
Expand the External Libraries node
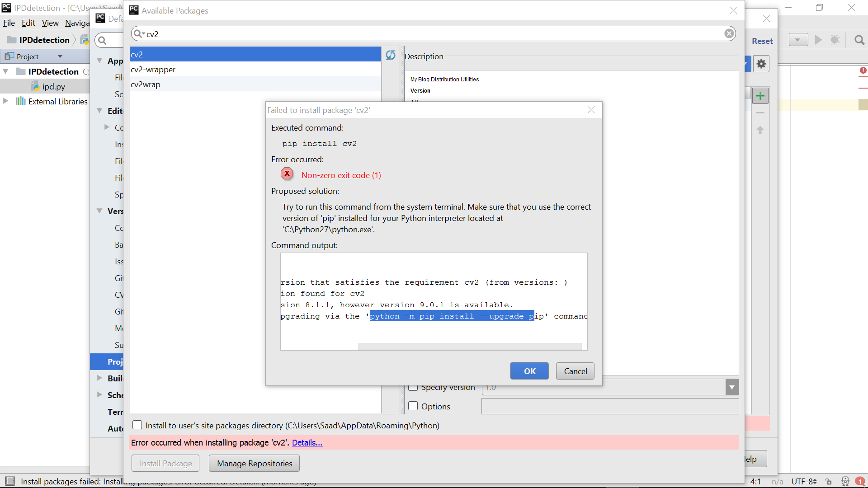6,101
